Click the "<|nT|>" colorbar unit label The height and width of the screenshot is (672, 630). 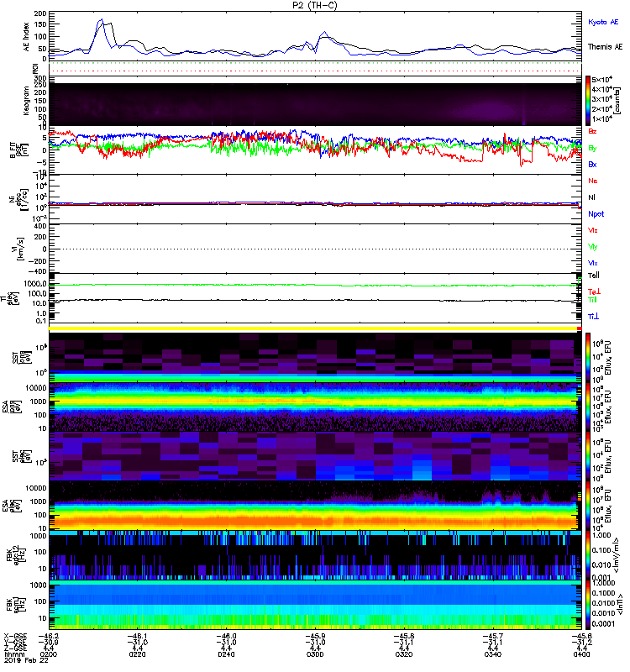619,605
